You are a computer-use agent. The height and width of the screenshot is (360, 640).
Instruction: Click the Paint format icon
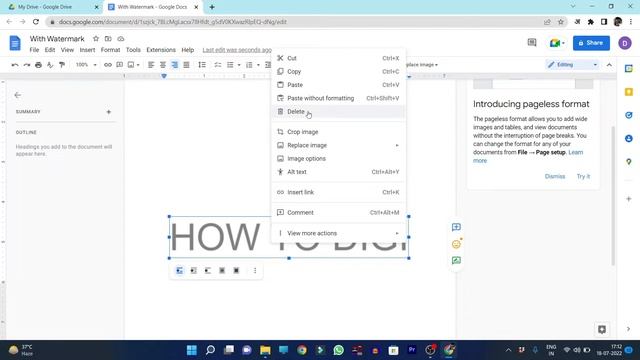click(62, 65)
